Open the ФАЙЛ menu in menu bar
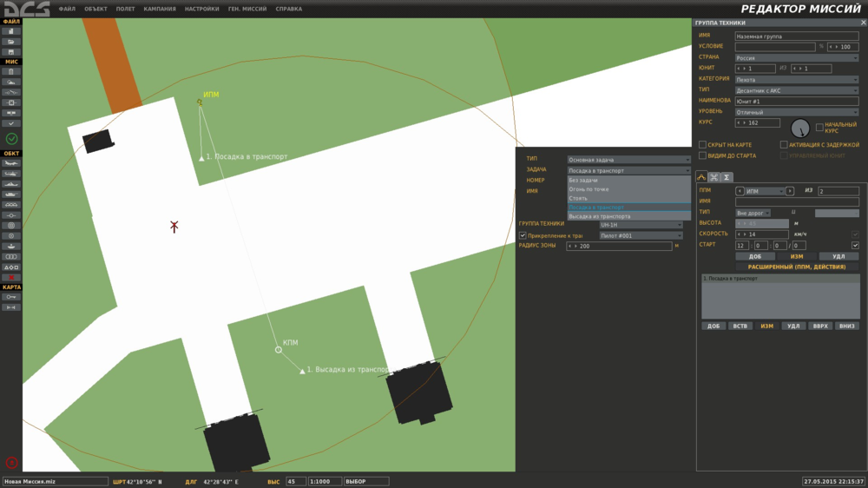 point(67,9)
